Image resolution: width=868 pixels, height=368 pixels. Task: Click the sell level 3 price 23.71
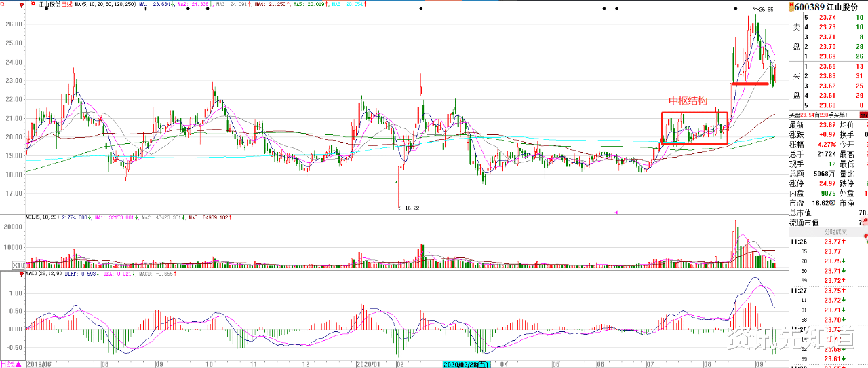coord(827,37)
